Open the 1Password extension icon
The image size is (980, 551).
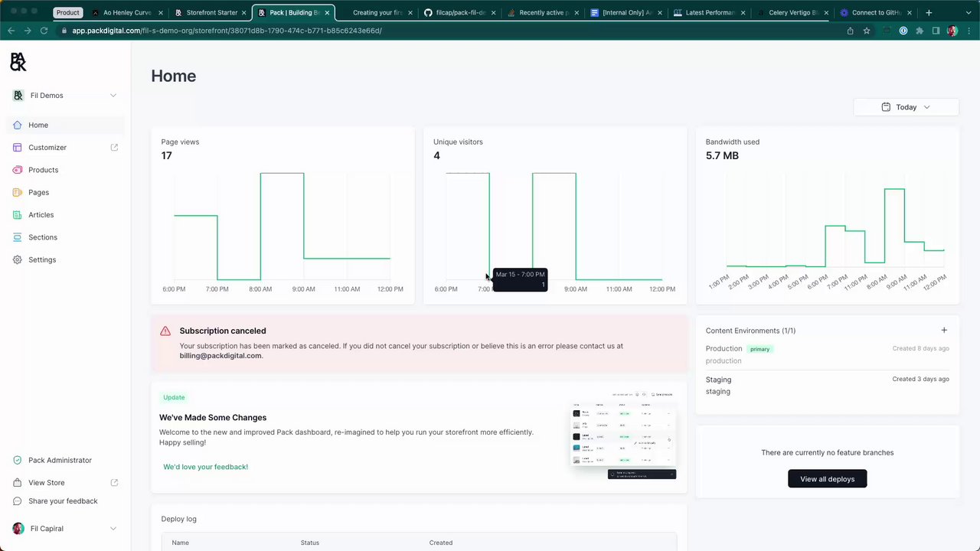tap(903, 31)
